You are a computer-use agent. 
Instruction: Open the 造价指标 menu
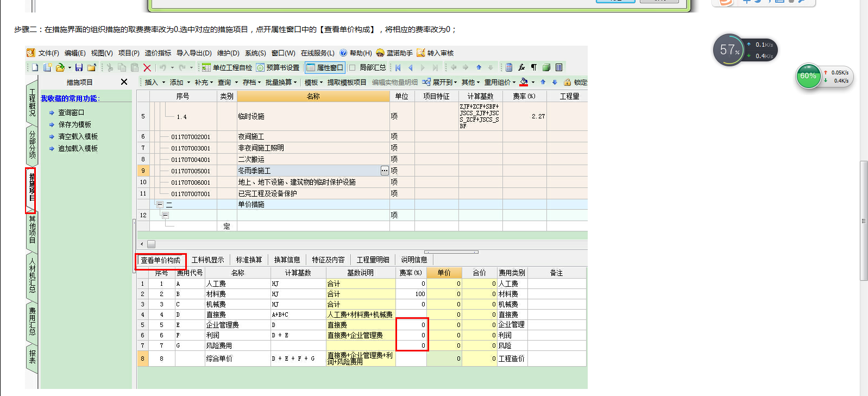(x=158, y=53)
